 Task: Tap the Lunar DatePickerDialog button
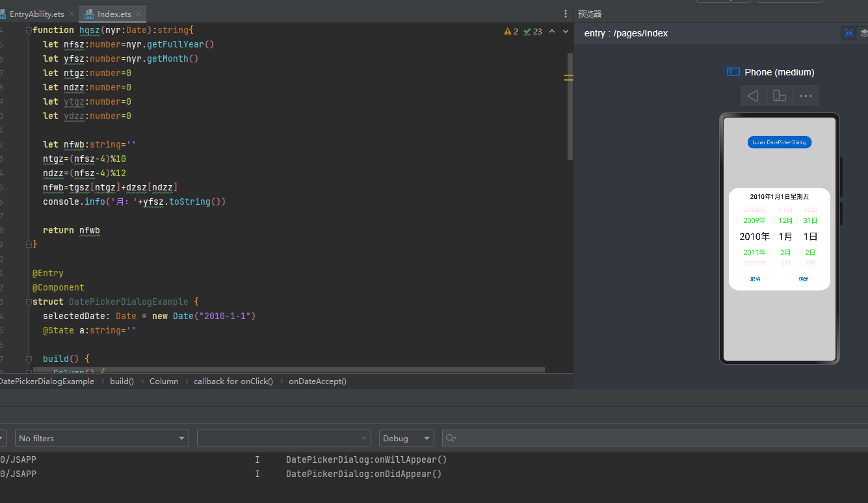780,142
